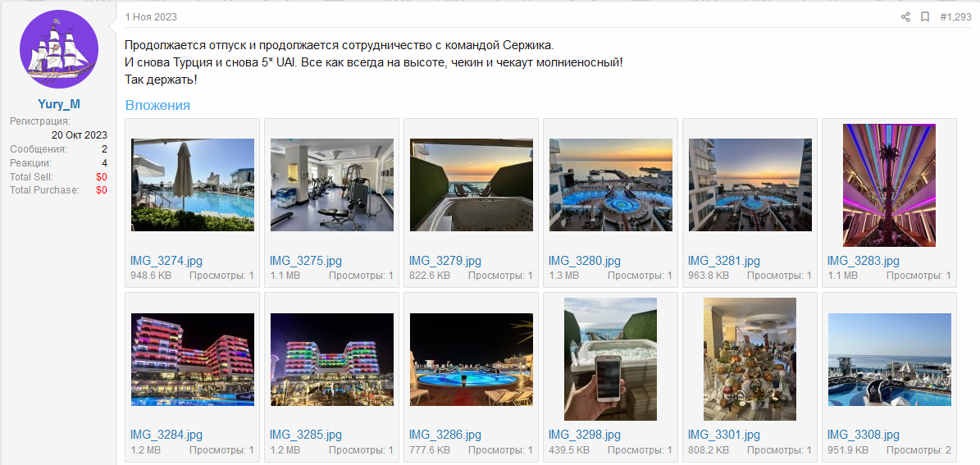Open the IMG_3298.jpg phone in hand thumbnail
Viewport: 980px width, 465px height.
(x=611, y=358)
